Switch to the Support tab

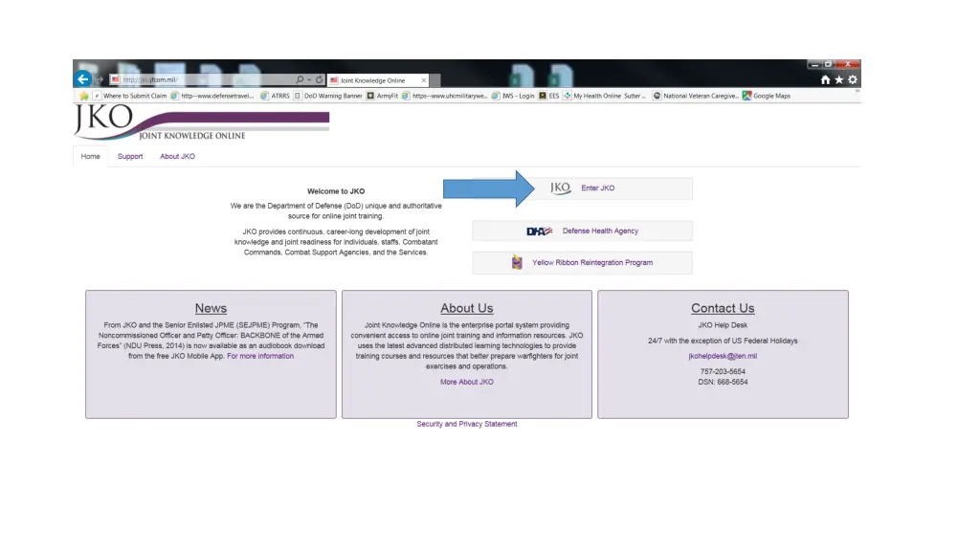pyautogui.click(x=130, y=156)
